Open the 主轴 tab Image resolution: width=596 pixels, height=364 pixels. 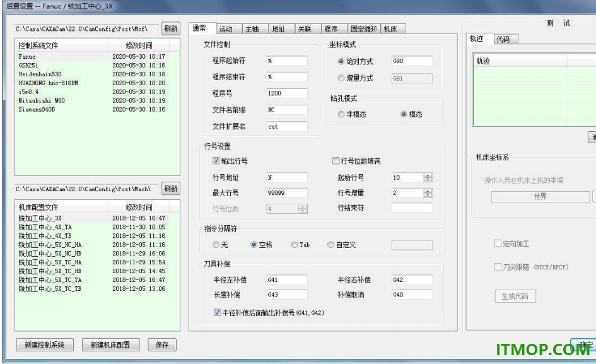[255, 29]
